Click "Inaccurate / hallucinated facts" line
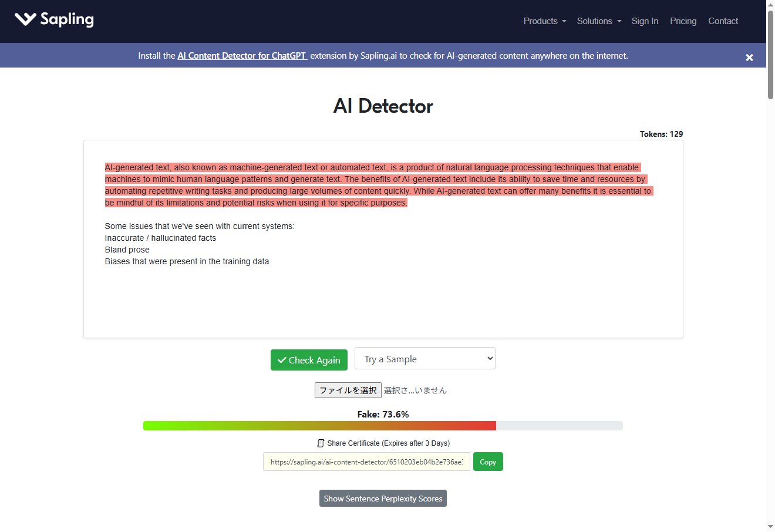The height and width of the screenshot is (532, 775). (160, 238)
